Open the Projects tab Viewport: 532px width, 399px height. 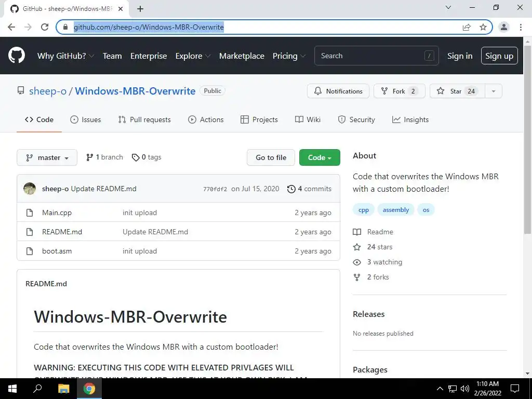[x=259, y=120]
